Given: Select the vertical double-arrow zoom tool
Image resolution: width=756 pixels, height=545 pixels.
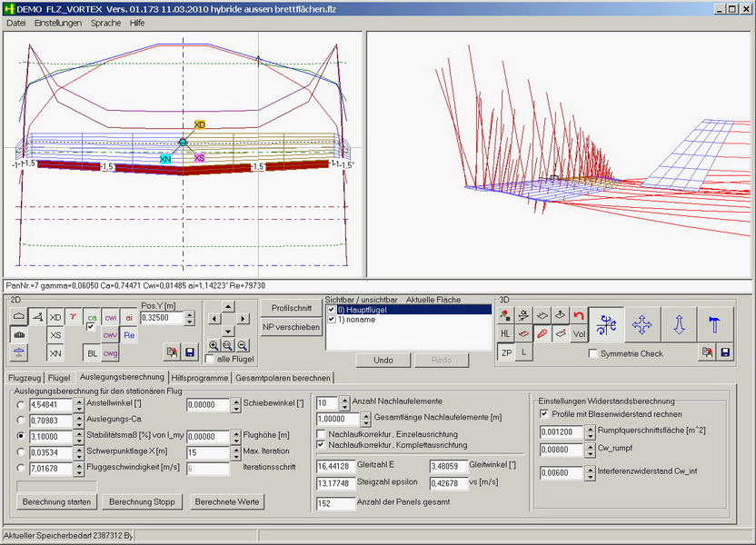Looking at the screenshot, I should pos(678,323).
